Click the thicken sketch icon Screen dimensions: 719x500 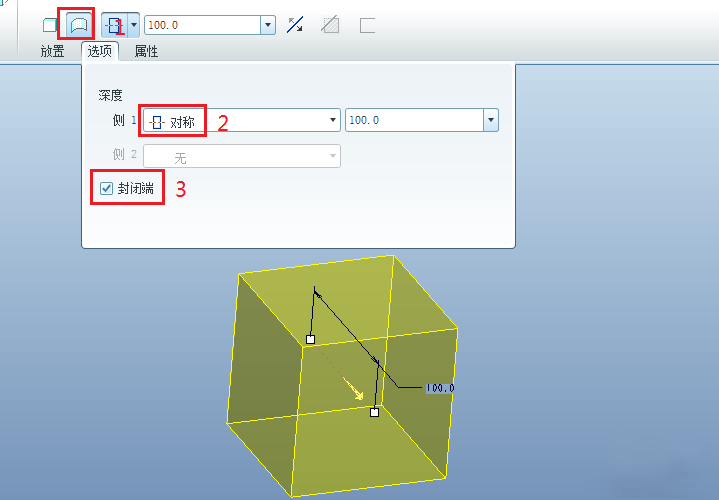click(367, 25)
